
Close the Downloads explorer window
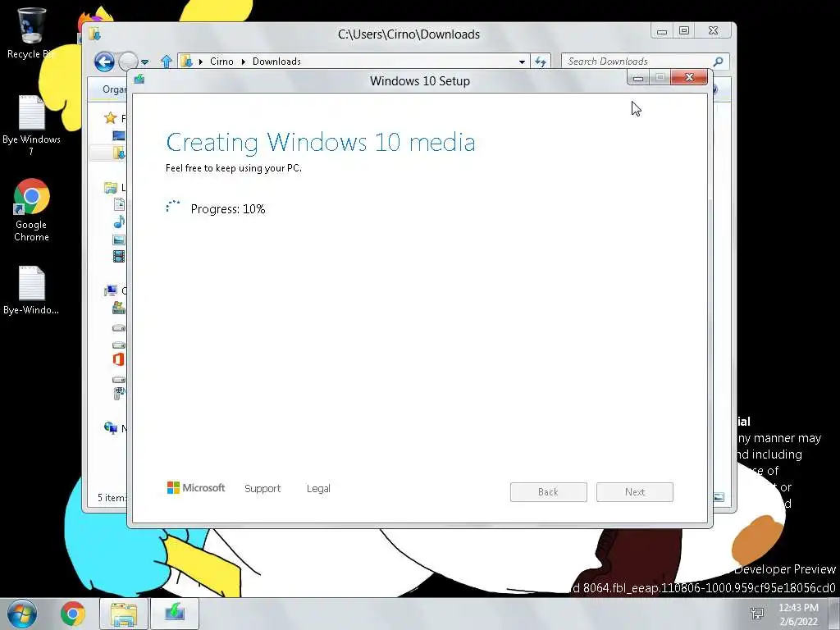[713, 31]
